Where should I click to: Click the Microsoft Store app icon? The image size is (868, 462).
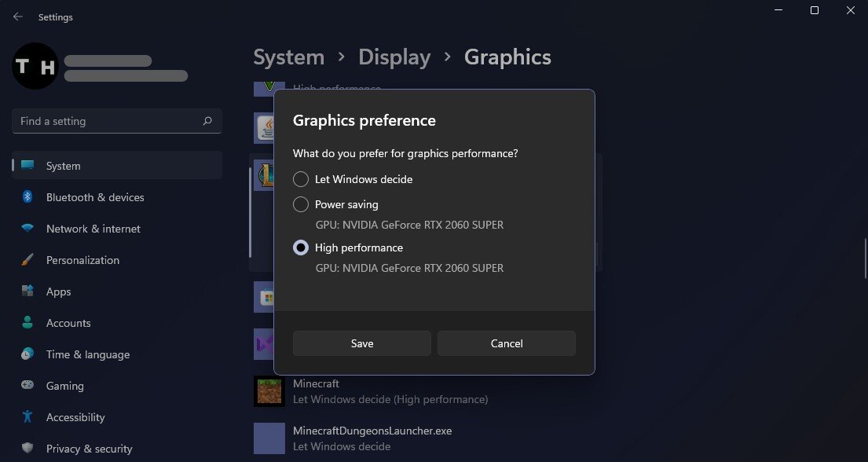tap(264, 297)
